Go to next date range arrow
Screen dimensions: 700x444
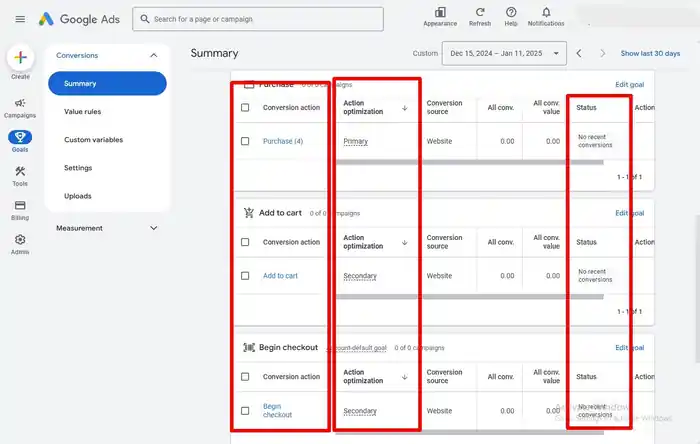coord(603,54)
